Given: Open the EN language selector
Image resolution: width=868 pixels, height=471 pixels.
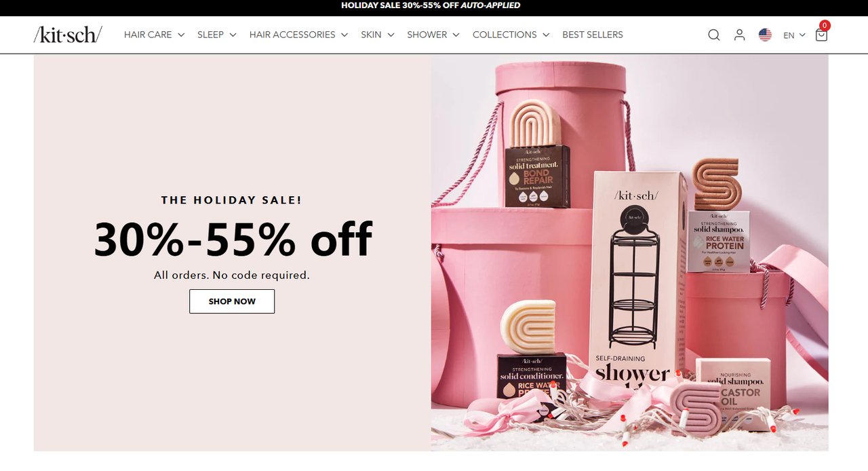Looking at the screenshot, I should (794, 35).
